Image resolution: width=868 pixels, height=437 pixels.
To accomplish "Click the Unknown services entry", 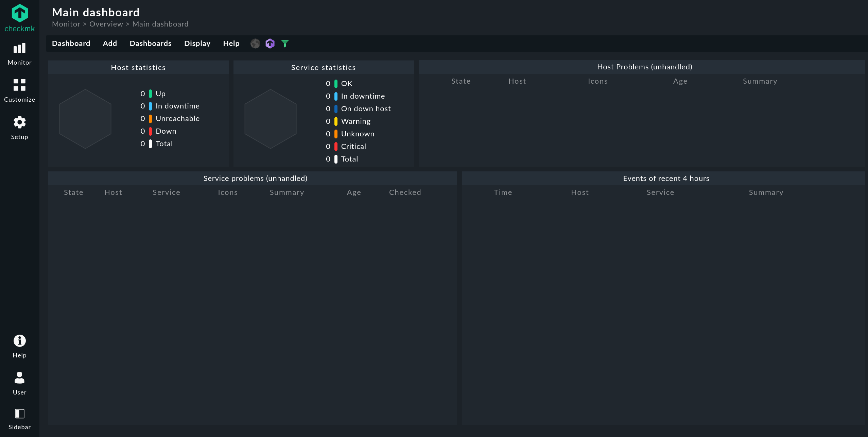I will [x=358, y=134].
